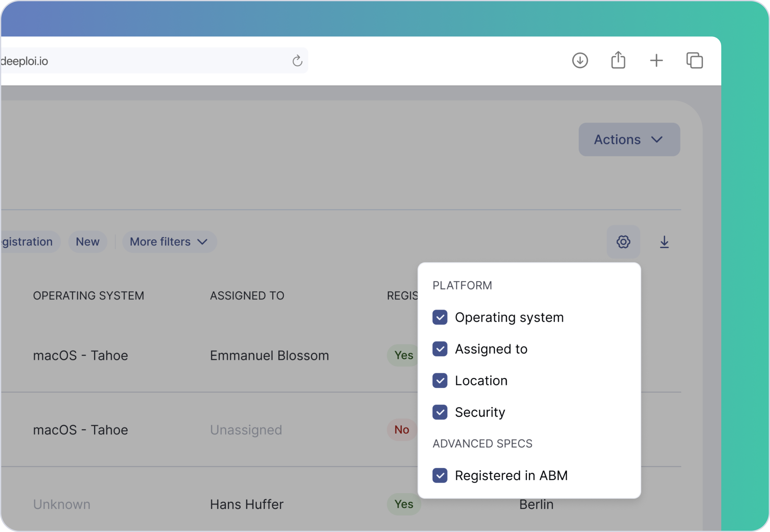Select the New filter chip

(88, 242)
